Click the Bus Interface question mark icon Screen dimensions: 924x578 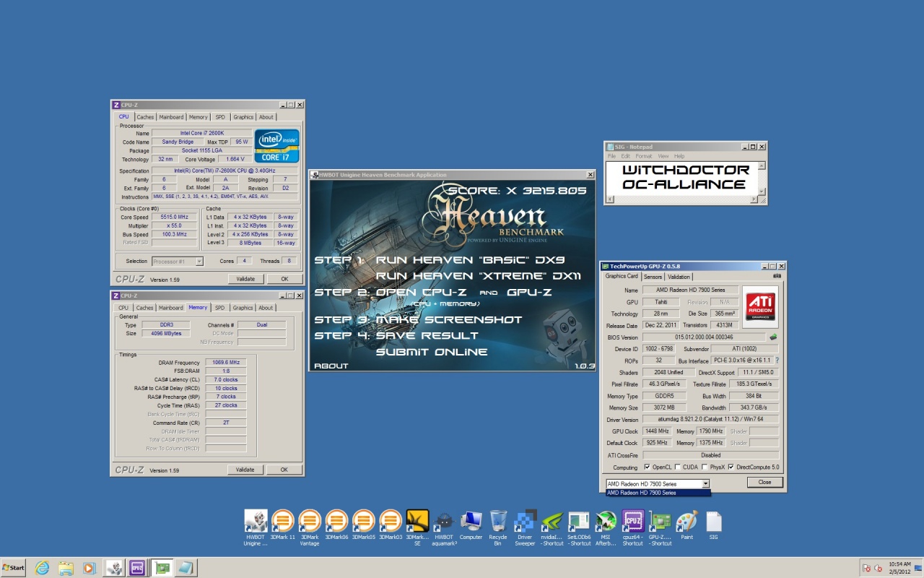point(777,361)
